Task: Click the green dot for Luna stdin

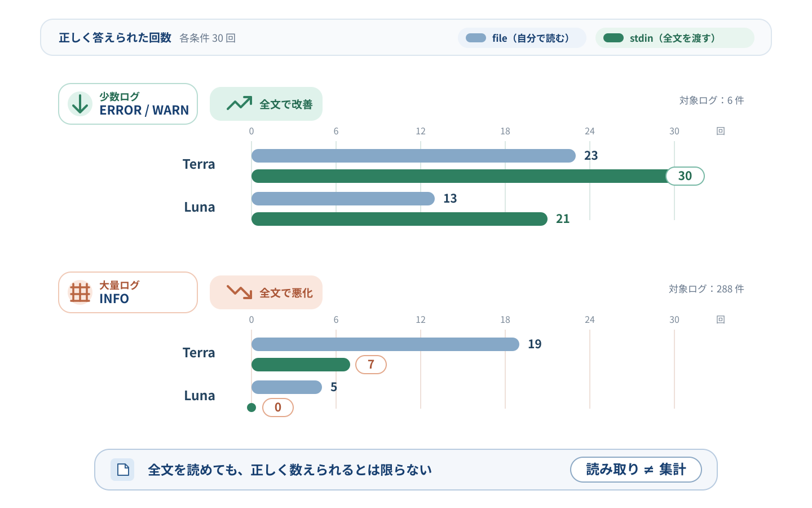Action: (x=251, y=408)
